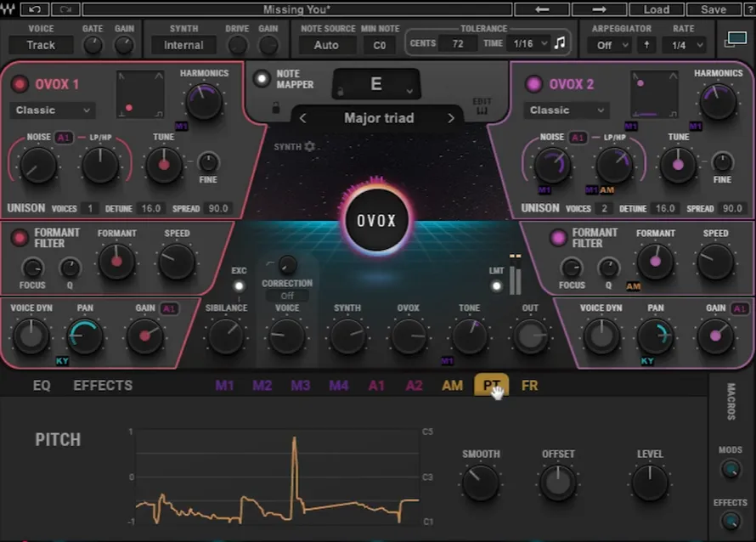Click OVOX 1 XY pad display
Image resolution: width=756 pixels, height=542 pixels.
[x=140, y=94]
